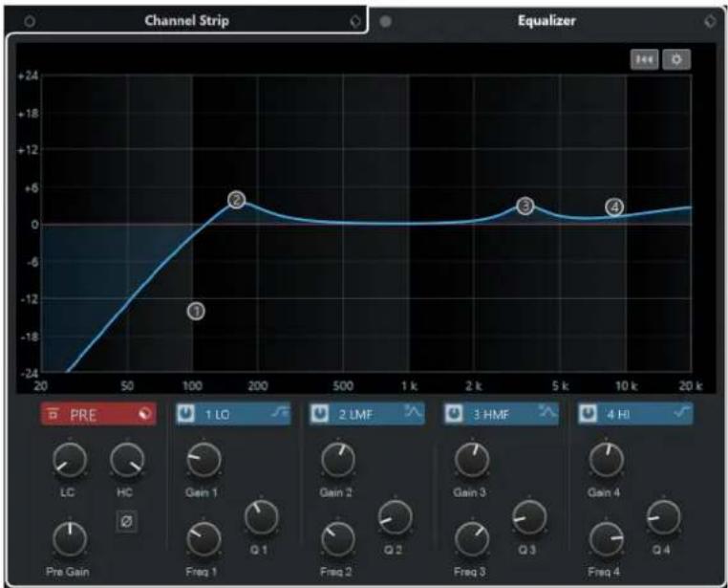The image size is (728, 588).
Task: Click the Gain 2 knob
Action: click(x=338, y=460)
